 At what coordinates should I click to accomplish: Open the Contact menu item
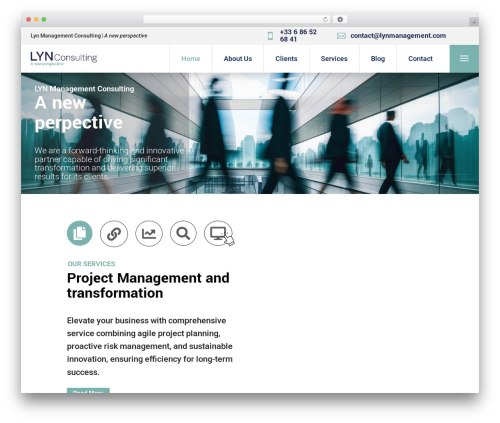point(420,59)
